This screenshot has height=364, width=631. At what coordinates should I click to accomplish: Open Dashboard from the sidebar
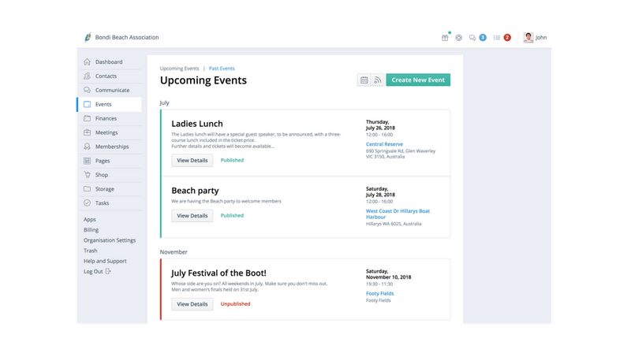tap(109, 61)
